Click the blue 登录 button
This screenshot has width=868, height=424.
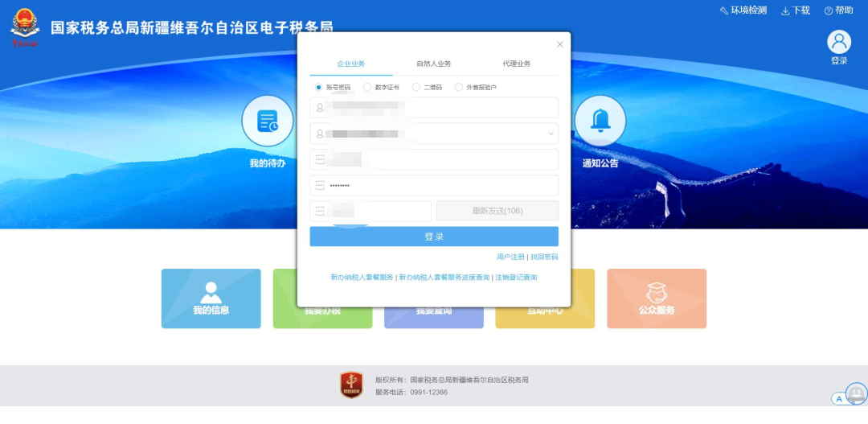[434, 237]
